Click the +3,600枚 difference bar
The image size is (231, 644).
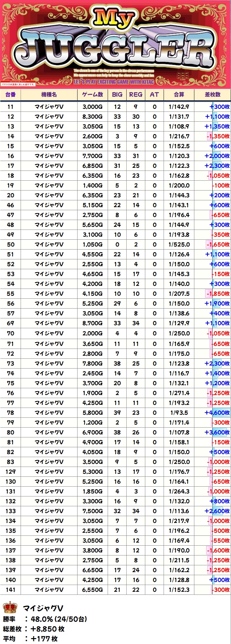(217, 433)
